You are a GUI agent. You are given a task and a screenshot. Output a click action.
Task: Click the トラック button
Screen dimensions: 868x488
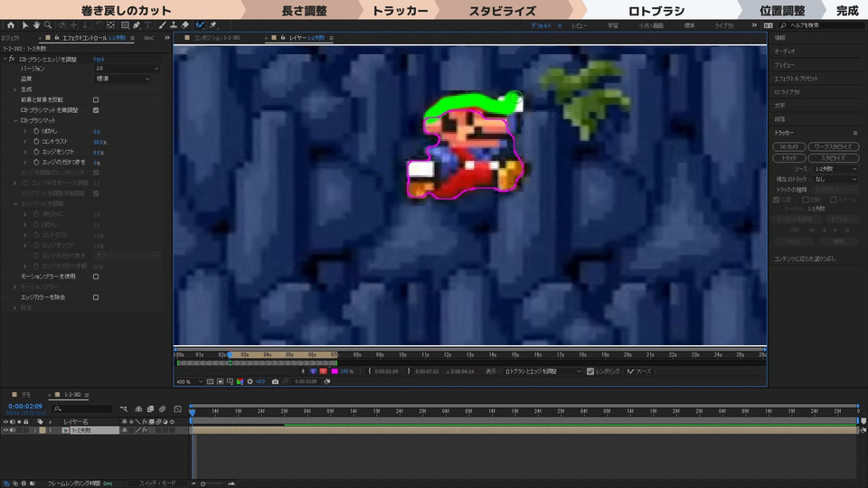pyautogui.click(x=788, y=157)
